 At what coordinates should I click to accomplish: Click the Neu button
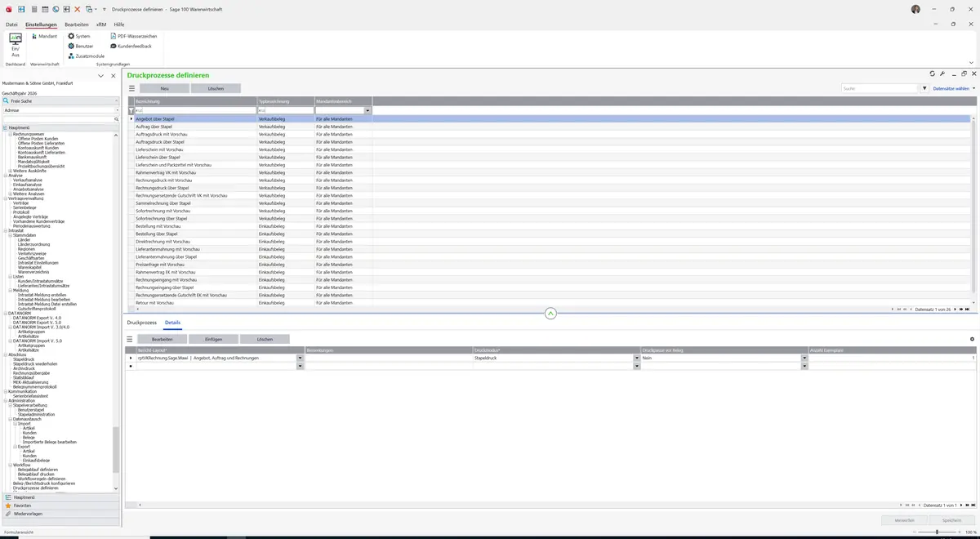click(x=164, y=88)
